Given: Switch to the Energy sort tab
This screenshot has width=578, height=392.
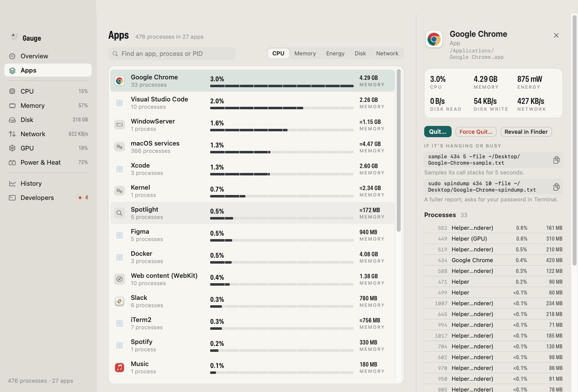Looking at the screenshot, I should (x=335, y=53).
